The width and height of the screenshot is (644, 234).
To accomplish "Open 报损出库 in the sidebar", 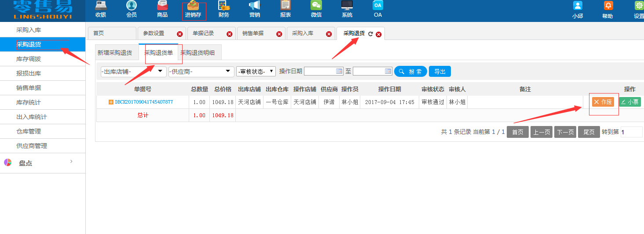I will (x=43, y=73).
